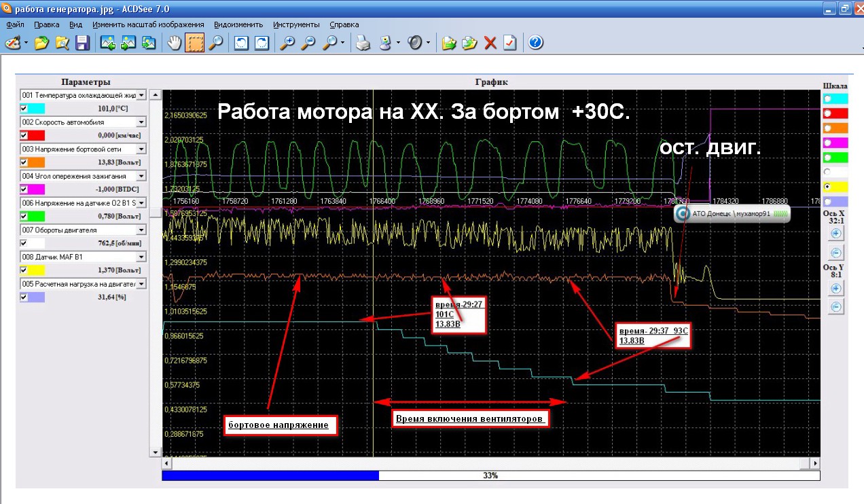Screen dimensions: 864x504
Task: Select the hand pan tool
Action: pyautogui.click(x=175, y=43)
